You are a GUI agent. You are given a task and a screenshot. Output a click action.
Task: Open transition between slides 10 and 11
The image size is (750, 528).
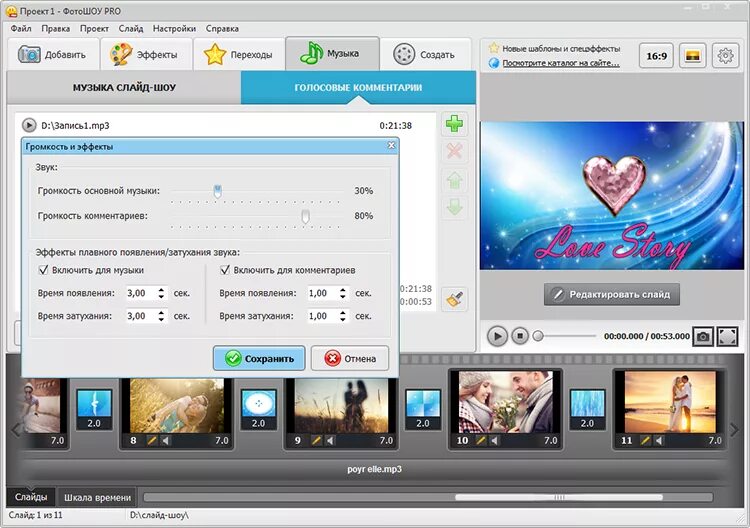(587, 409)
